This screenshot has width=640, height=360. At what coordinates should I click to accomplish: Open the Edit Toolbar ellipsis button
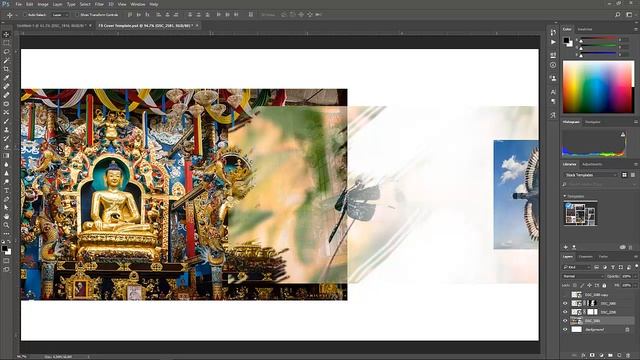point(6,233)
